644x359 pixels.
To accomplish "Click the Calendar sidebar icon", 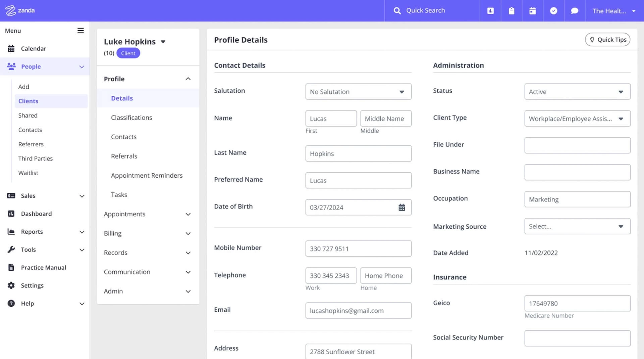I will pyautogui.click(x=11, y=49).
